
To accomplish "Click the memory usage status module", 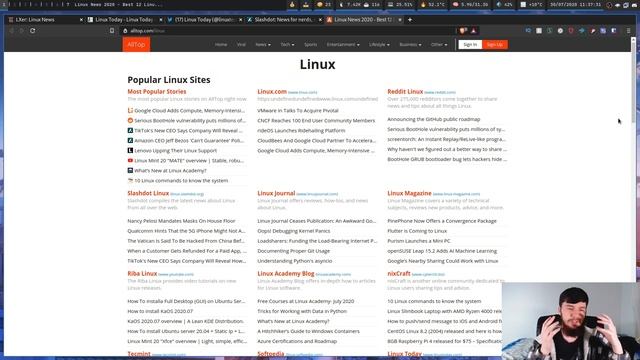I will (470, 4).
